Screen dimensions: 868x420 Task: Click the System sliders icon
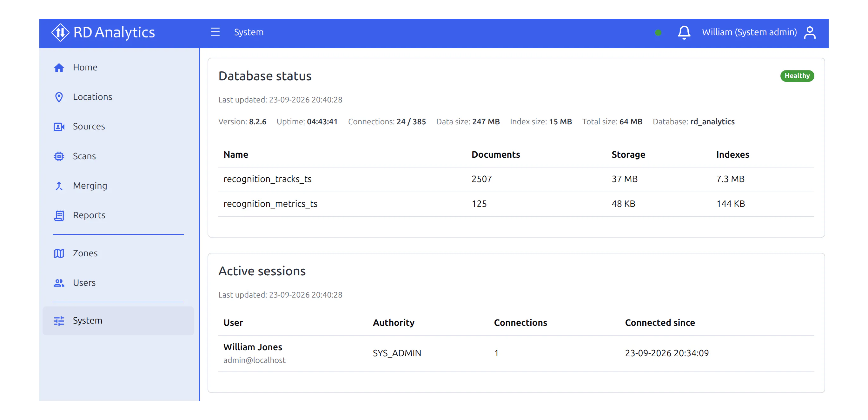(x=59, y=321)
